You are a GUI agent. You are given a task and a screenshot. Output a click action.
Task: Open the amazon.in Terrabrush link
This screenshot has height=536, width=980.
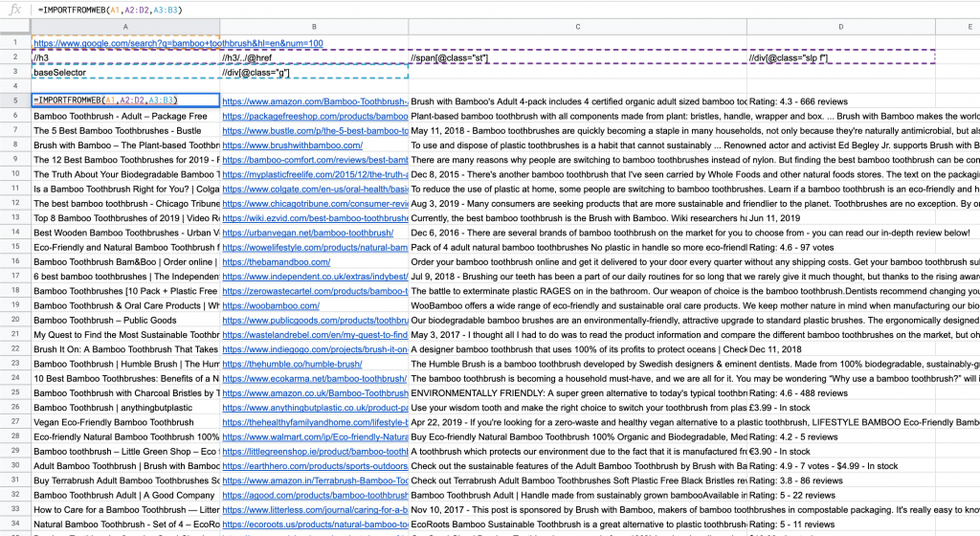tap(315, 481)
